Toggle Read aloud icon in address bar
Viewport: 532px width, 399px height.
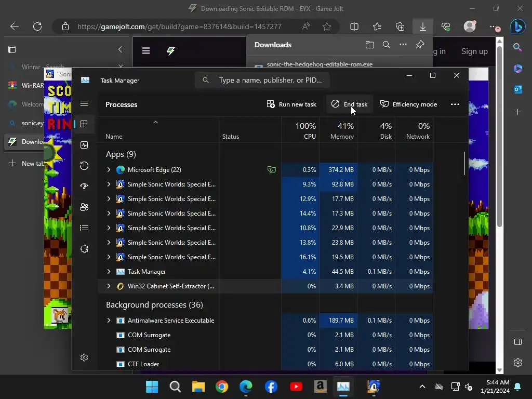(x=306, y=26)
